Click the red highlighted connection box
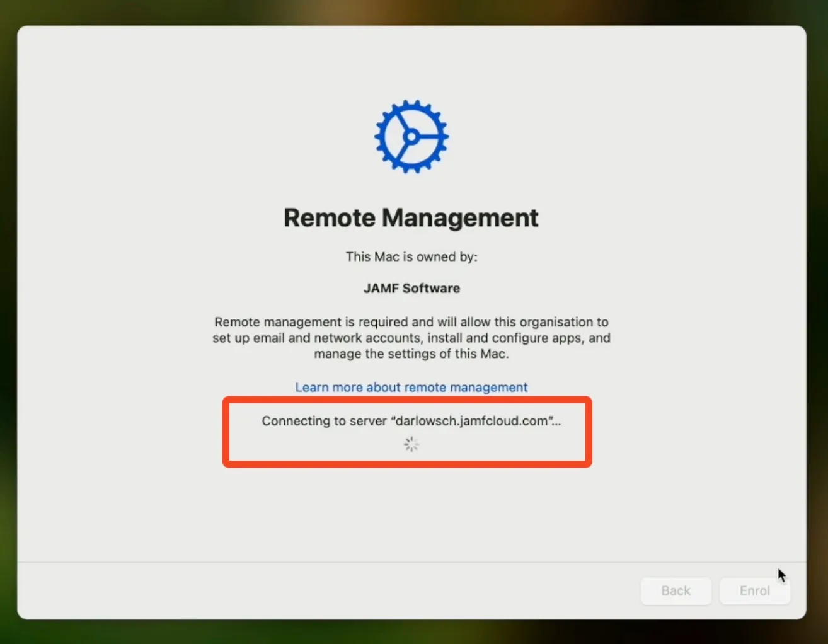 (x=408, y=432)
